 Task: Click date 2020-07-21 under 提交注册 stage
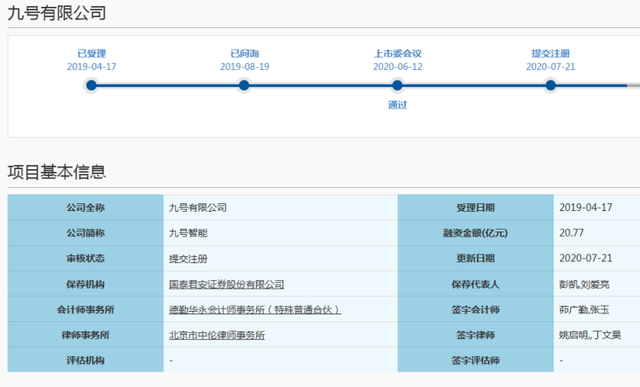point(550,67)
